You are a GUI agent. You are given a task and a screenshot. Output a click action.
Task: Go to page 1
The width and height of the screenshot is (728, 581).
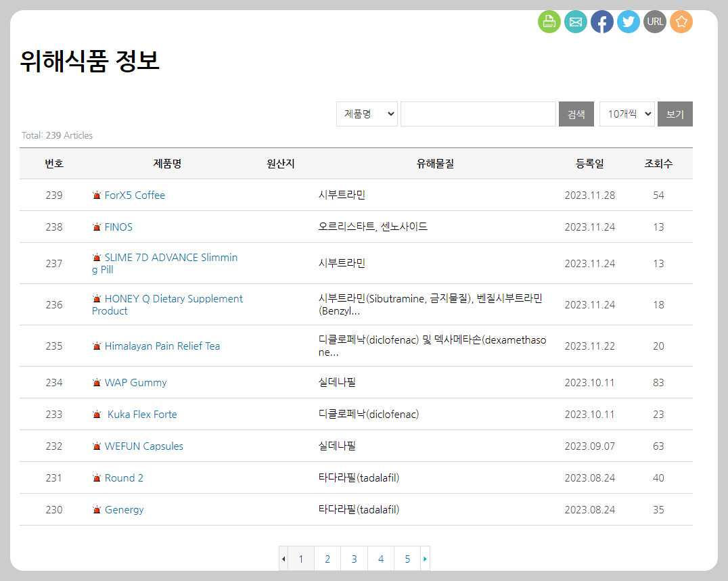click(x=301, y=559)
